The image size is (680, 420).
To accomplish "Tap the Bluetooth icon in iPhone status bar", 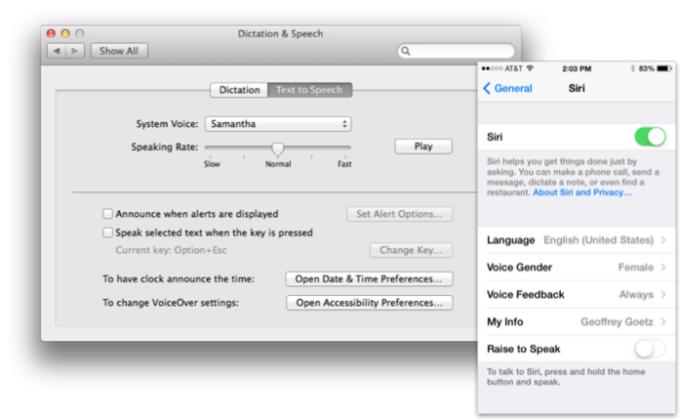I will (x=633, y=69).
